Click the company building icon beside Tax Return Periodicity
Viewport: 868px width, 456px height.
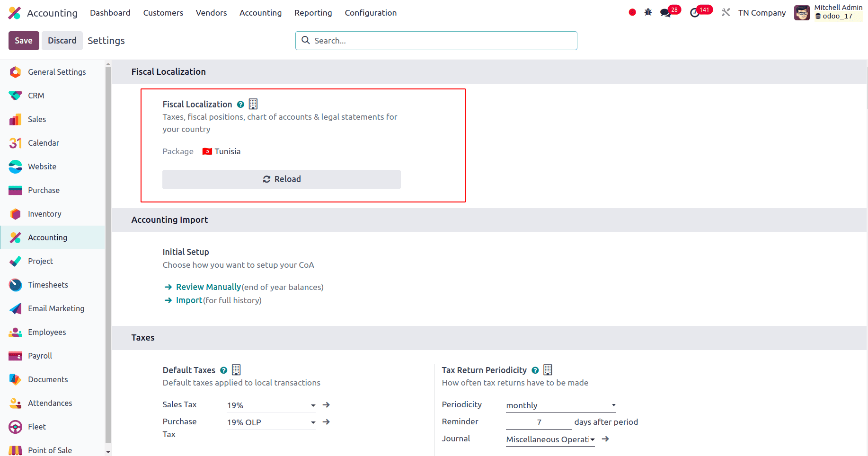pyautogui.click(x=548, y=370)
